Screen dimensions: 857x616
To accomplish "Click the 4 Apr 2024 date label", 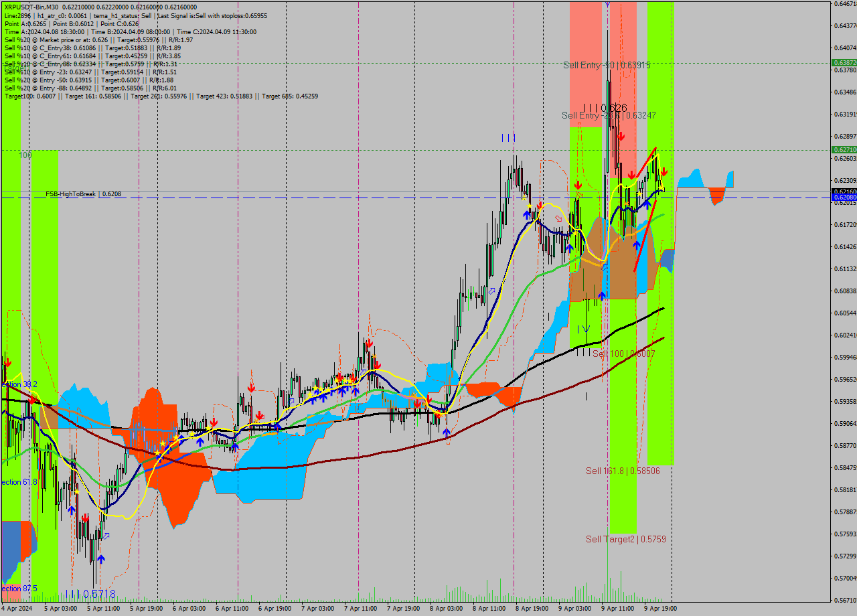I will (x=17, y=609).
